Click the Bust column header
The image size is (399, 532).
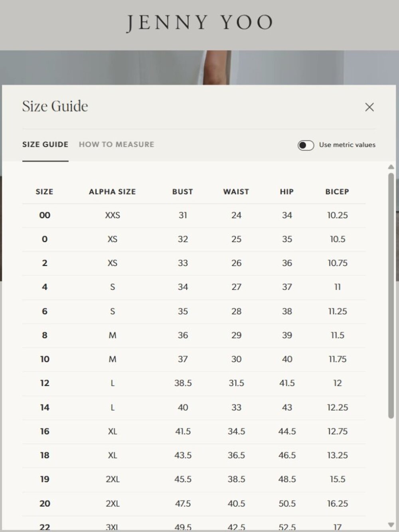click(183, 192)
